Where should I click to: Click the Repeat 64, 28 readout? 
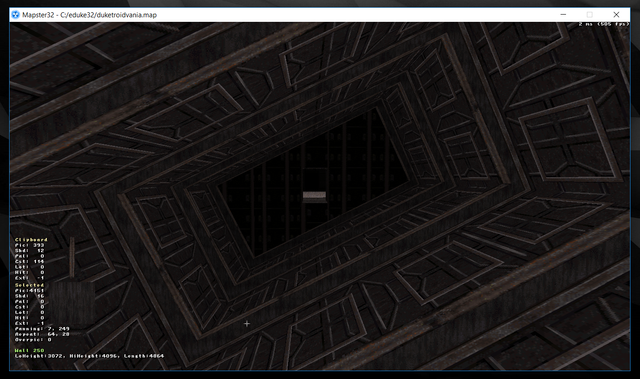pos(42,334)
